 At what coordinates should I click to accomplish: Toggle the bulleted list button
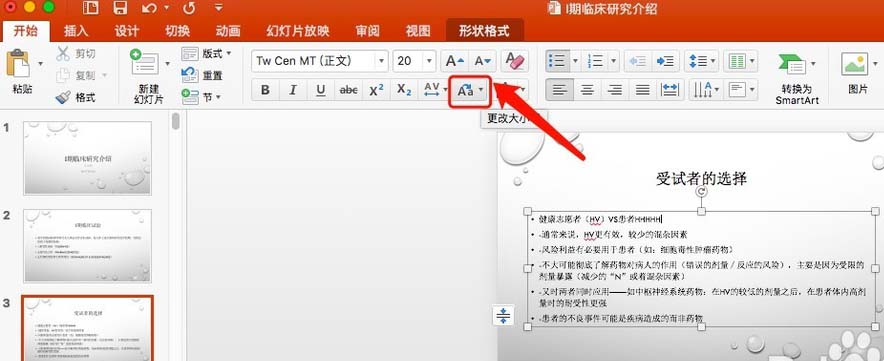click(557, 61)
